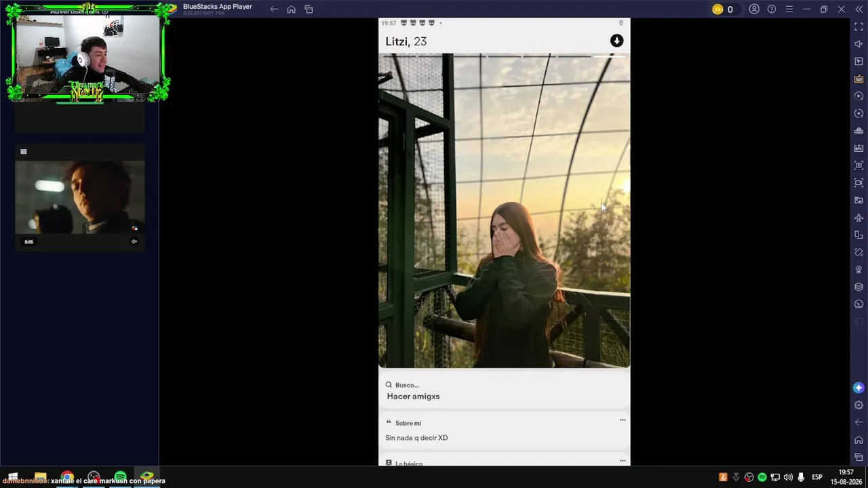Open the Windows Start button
Viewport: 868px width, 488px height.
pyautogui.click(x=12, y=477)
